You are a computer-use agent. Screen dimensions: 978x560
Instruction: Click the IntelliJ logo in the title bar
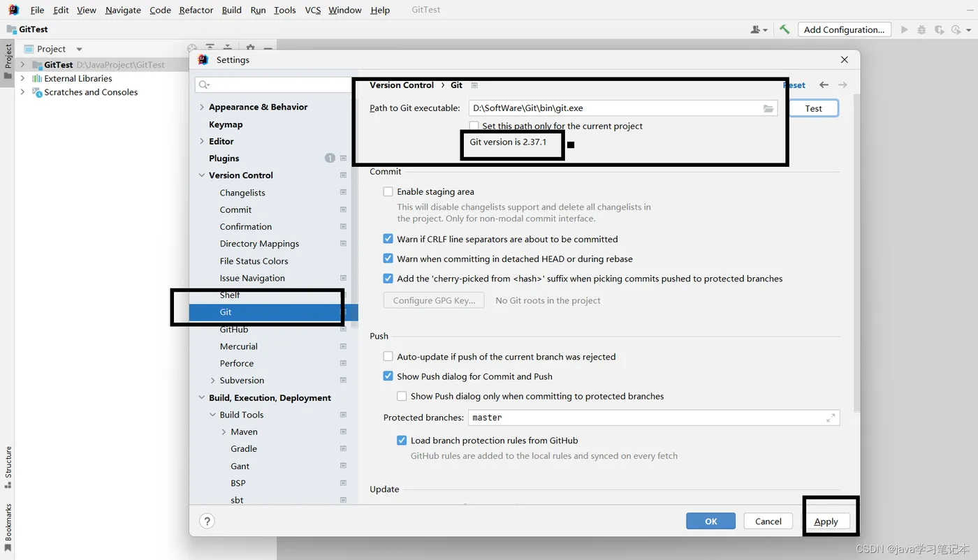[x=13, y=10]
